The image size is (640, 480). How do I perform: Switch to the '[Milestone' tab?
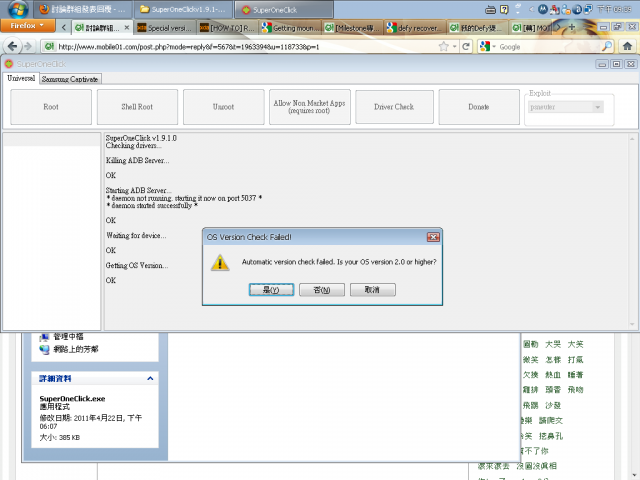click(x=353, y=28)
